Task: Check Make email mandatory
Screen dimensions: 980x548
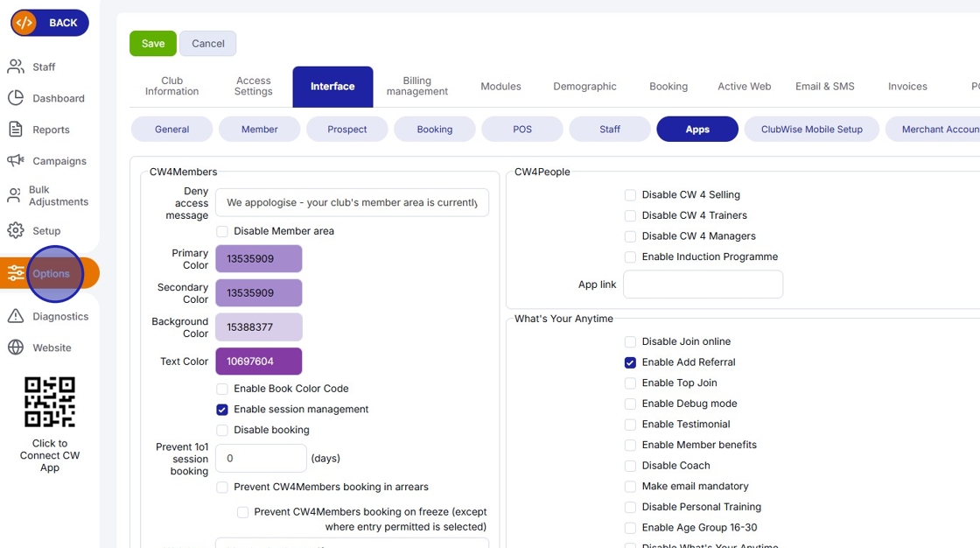Action: tap(630, 487)
